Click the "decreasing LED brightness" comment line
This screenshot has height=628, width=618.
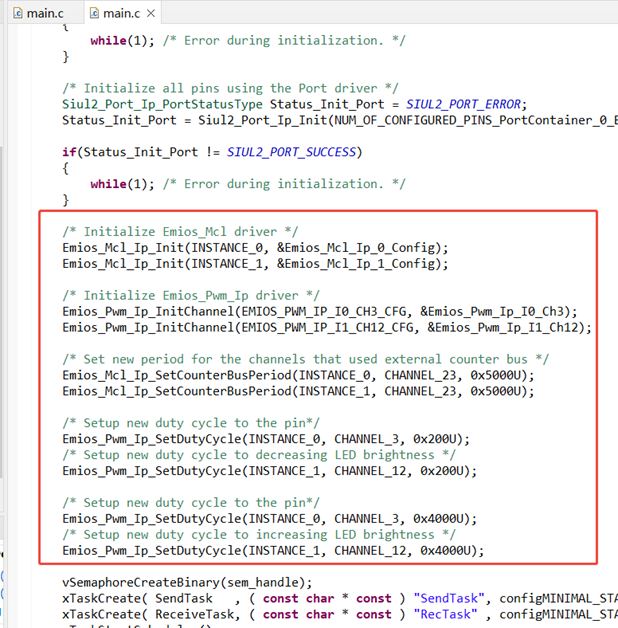coord(260,455)
